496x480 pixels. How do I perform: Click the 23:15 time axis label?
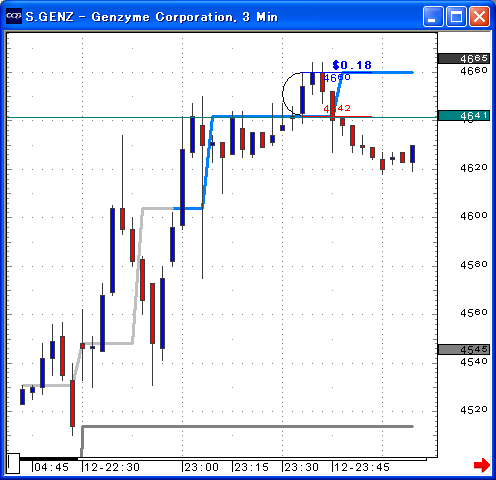(x=252, y=467)
